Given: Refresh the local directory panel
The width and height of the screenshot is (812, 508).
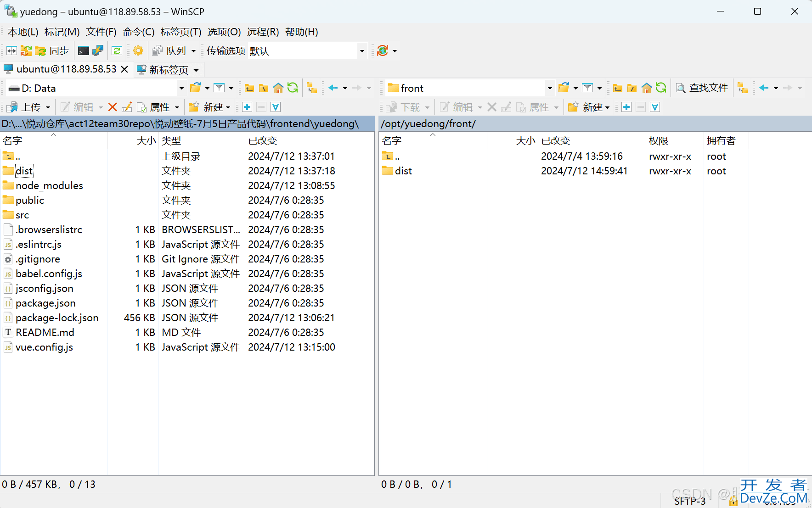Looking at the screenshot, I should click(293, 88).
